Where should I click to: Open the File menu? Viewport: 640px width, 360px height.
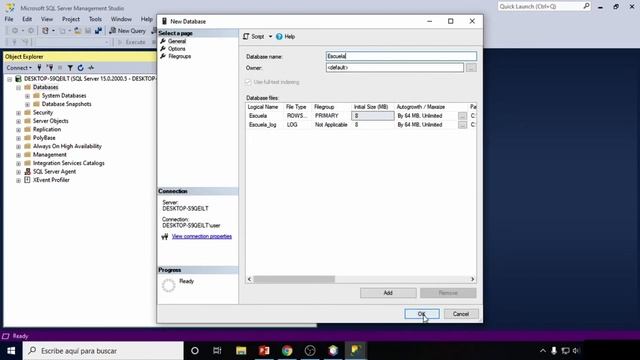[x=9, y=19]
